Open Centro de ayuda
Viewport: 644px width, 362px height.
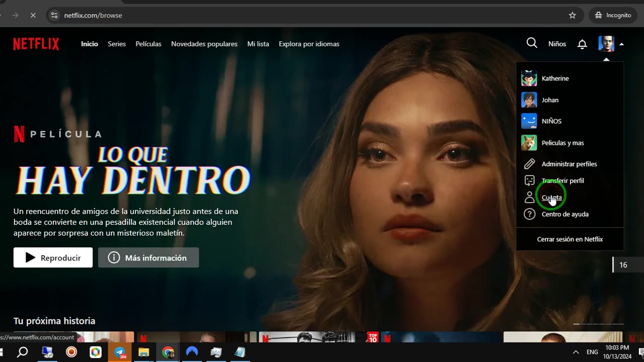565,214
